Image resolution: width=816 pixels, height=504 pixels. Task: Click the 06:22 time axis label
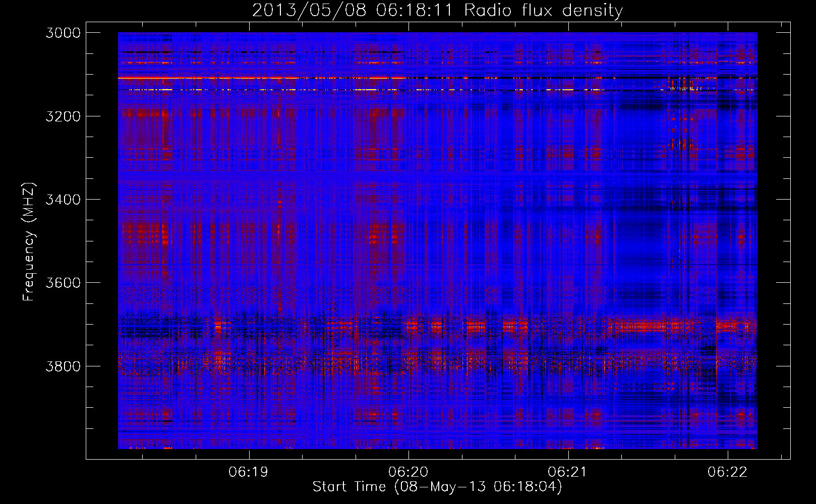coord(727,472)
